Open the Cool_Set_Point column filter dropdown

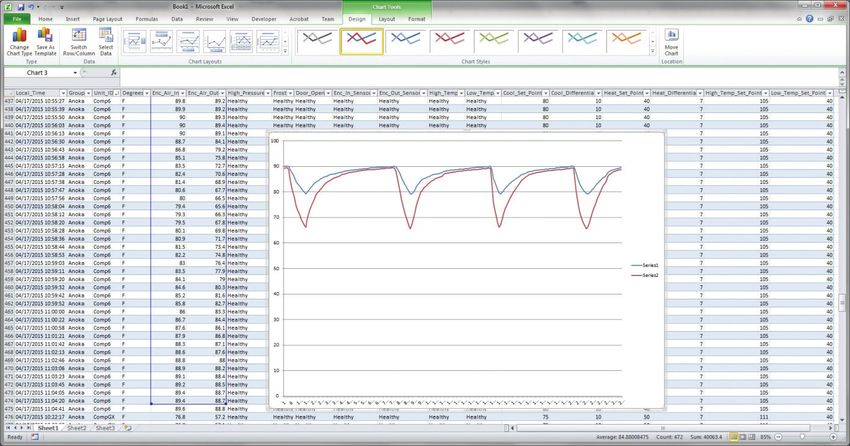545,93
